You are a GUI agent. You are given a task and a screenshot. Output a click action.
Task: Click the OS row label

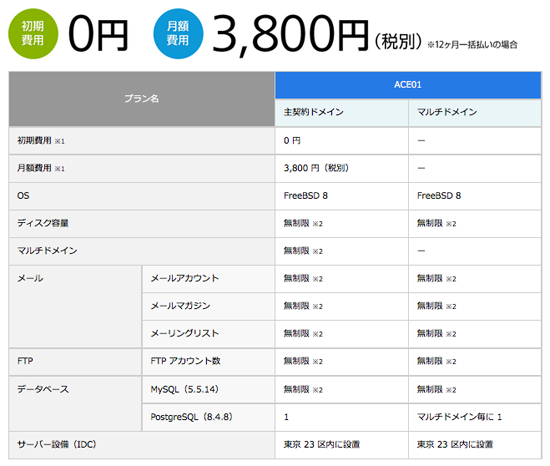pos(23,196)
